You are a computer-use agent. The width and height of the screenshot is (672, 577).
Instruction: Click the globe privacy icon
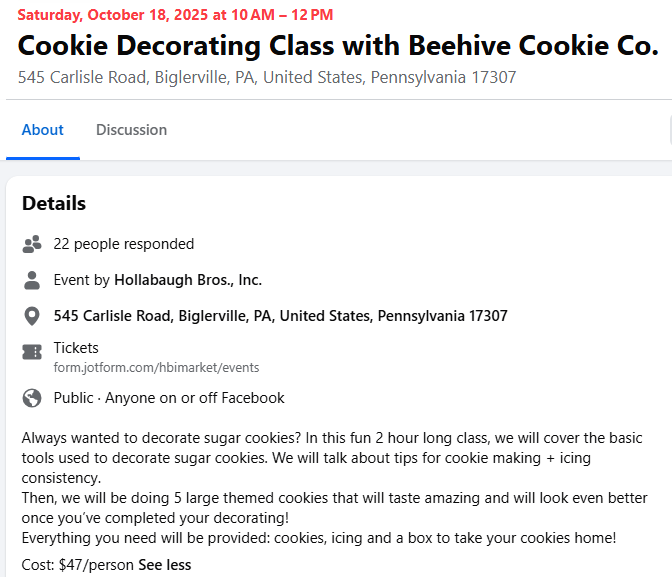coord(32,398)
